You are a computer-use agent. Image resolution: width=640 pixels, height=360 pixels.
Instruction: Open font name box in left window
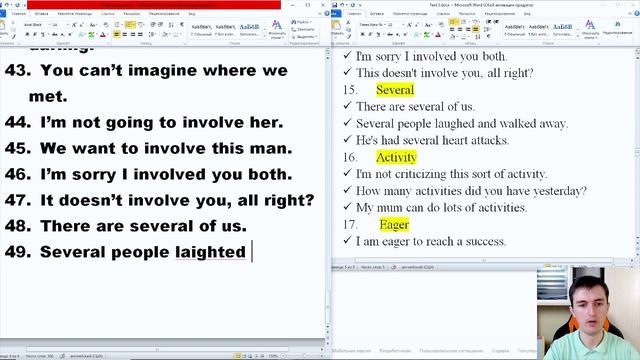37,25
